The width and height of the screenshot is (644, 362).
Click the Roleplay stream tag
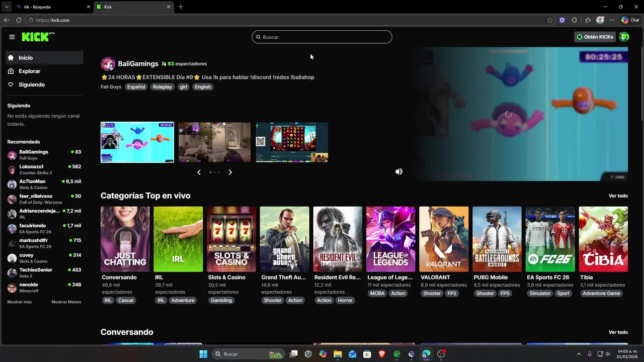click(x=162, y=87)
